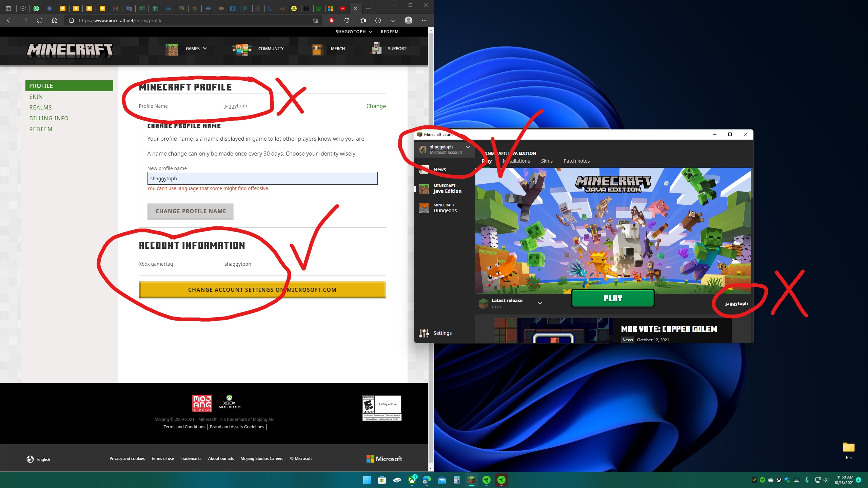Expand Latest release version selector
The height and width of the screenshot is (488, 868).
coord(540,303)
